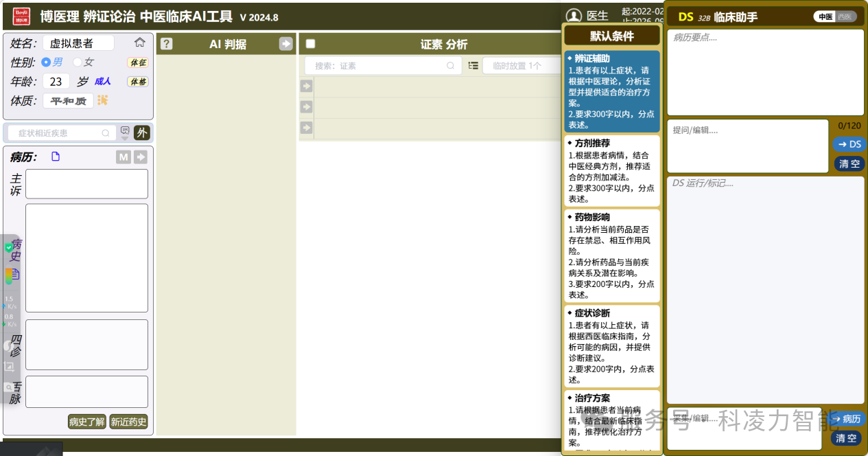Click the new document icon beside 病历
The height and width of the screenshot is (456, 868).
(56, 157)
